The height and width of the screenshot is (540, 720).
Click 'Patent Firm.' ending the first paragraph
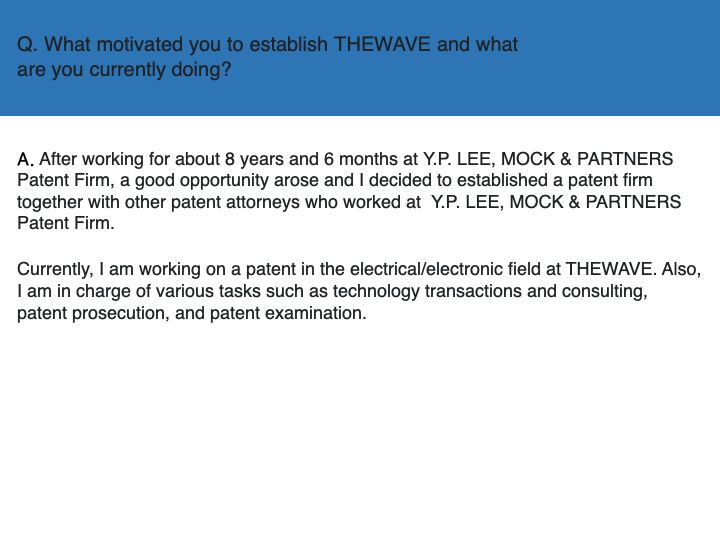66,223
